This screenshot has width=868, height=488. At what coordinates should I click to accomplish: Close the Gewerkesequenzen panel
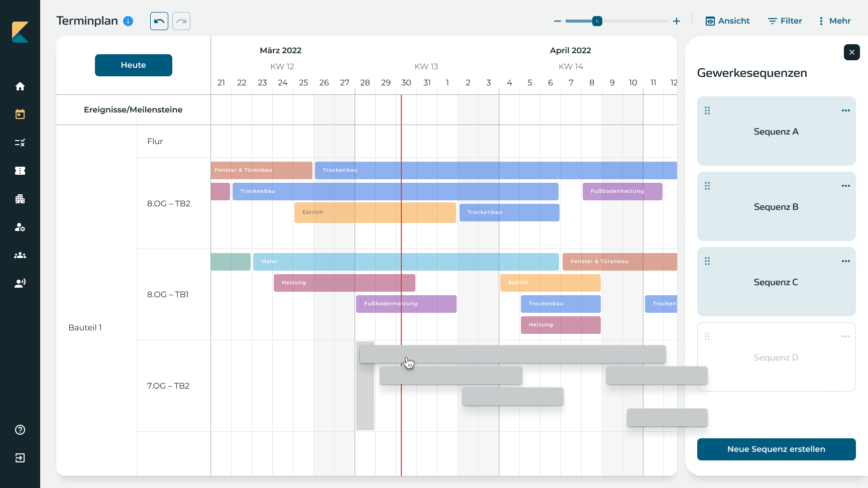(852, 52)
